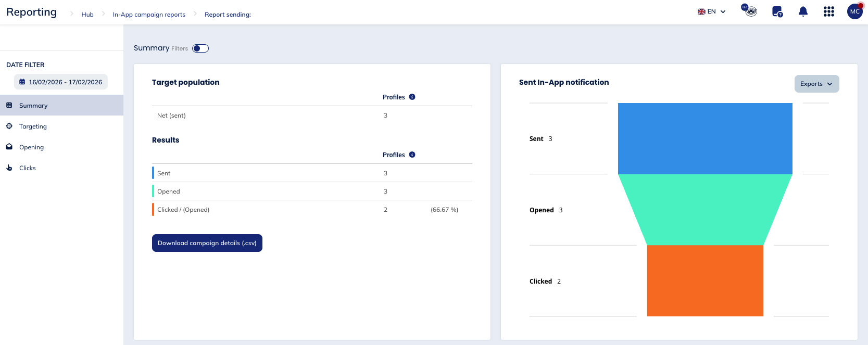
Task: Click the notifications bell icon
Action: point(803,11)
